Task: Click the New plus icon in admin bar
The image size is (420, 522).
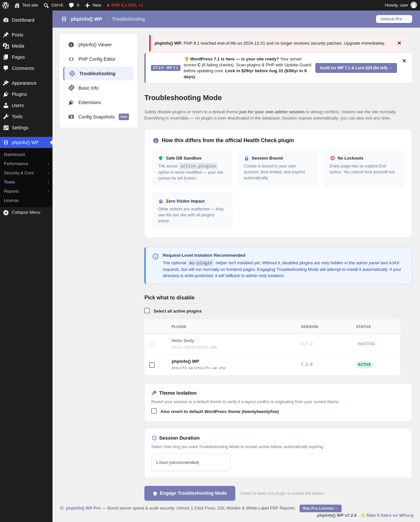Action: coord(87,5)
